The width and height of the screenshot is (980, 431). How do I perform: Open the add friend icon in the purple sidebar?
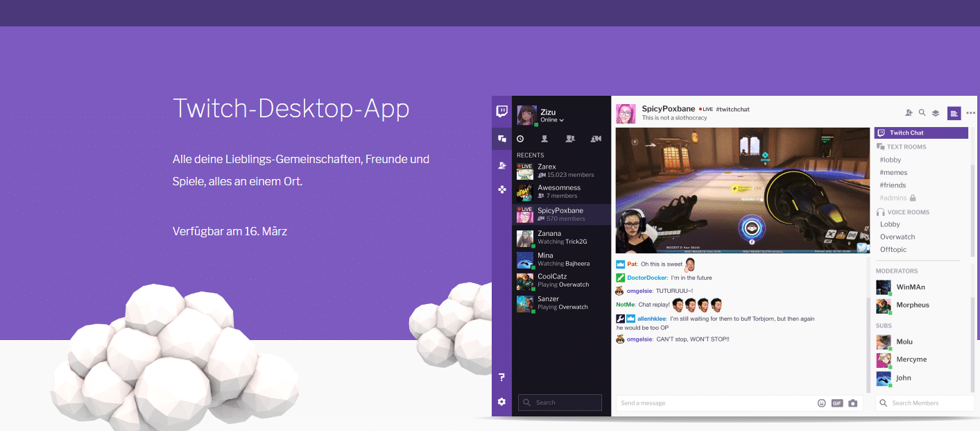tap(501, 165)
